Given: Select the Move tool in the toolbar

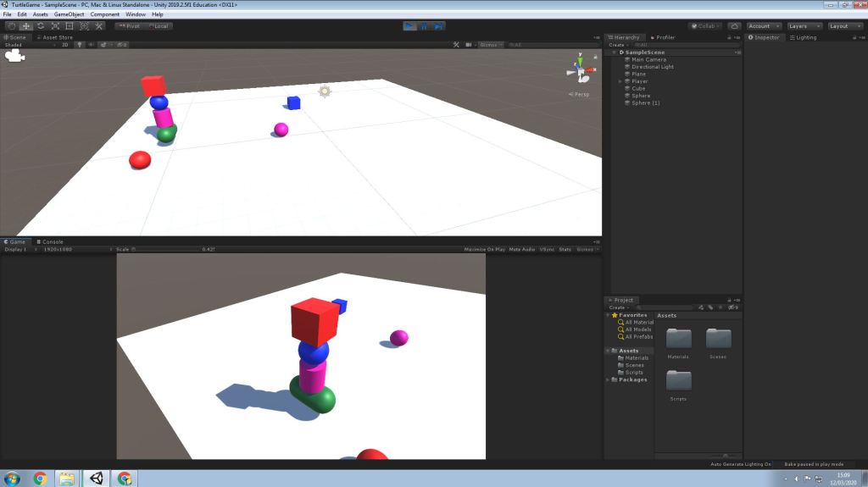Looking at the screenshot, I should tap(26, 26).
